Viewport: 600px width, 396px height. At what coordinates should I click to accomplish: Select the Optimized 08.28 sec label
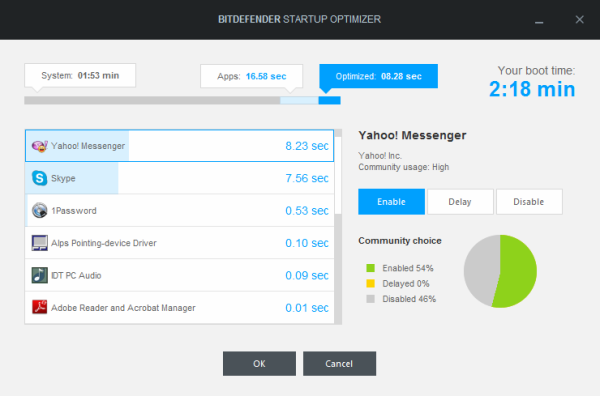pyautogui.click(x=378, y=76)
